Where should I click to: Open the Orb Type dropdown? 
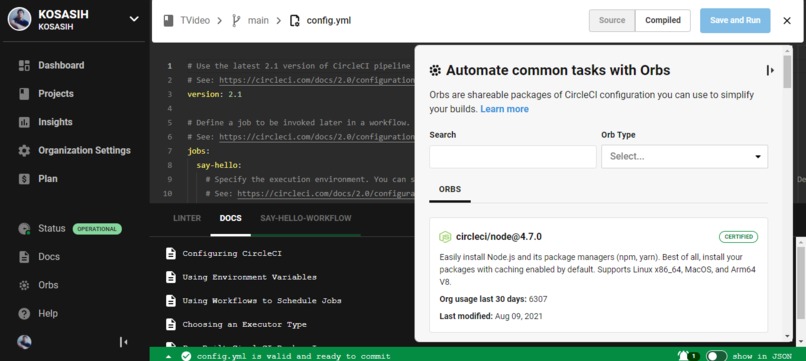pos(684,156)
